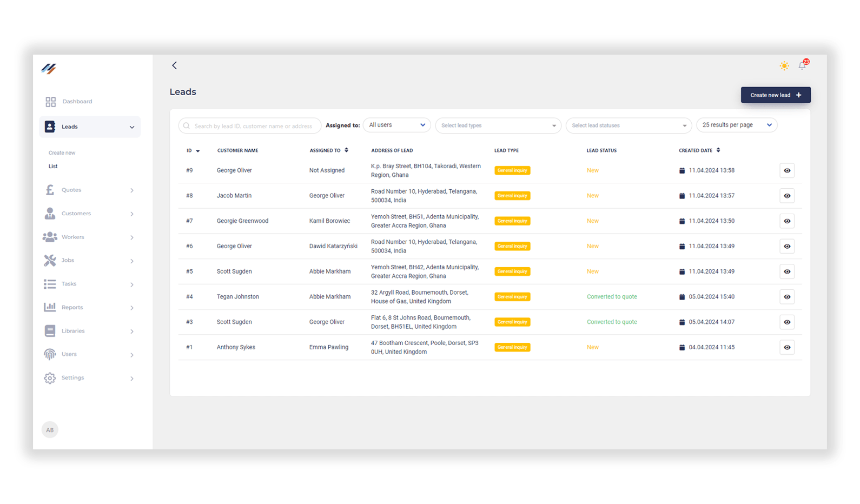Image resolution: width=860 pixels, height=504 pixels.
Task: Change the 25 results per page dropdown
Action: tap(736, 125)
